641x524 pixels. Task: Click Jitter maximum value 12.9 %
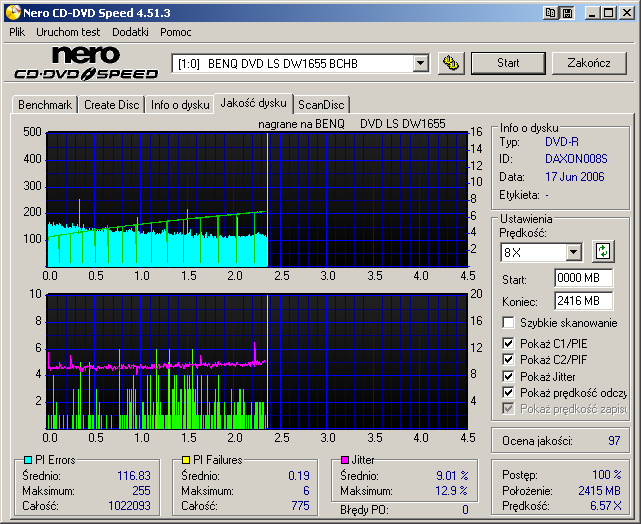451,490
